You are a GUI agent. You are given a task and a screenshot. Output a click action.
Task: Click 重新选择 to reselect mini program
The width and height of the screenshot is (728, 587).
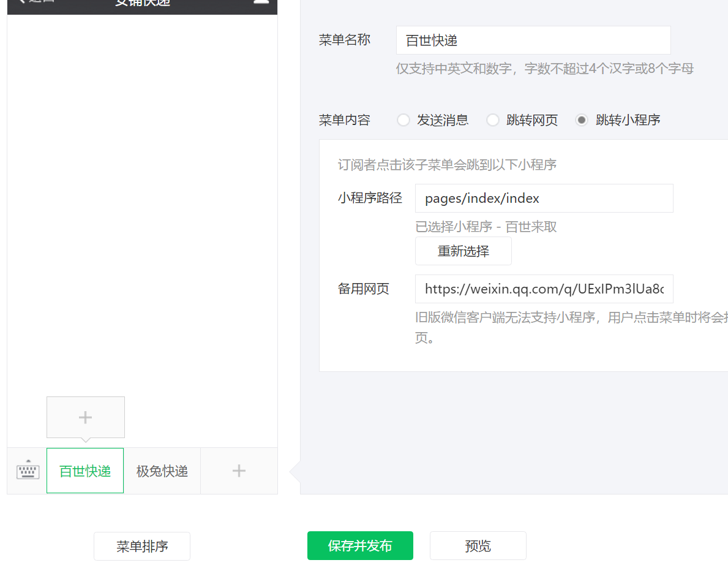[x=463, y=251]
